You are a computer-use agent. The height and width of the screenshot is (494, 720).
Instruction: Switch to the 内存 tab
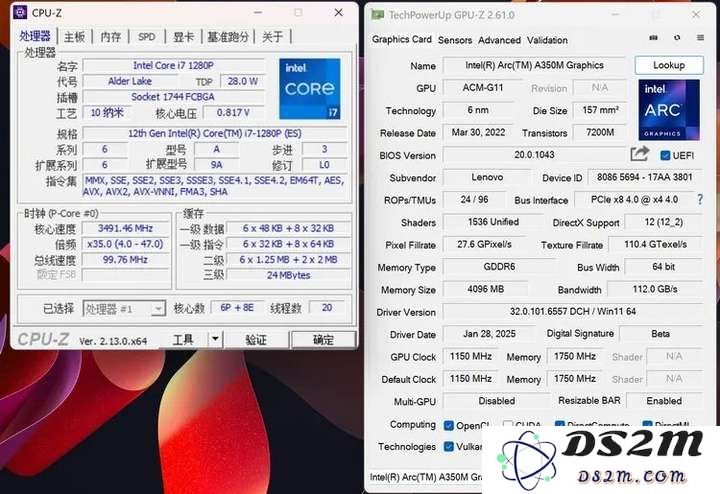111,37
